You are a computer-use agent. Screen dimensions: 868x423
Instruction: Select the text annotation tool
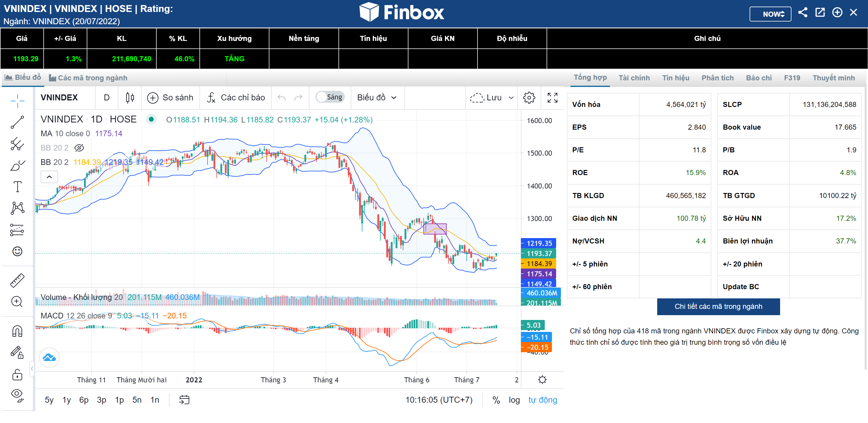coord(17,187)
